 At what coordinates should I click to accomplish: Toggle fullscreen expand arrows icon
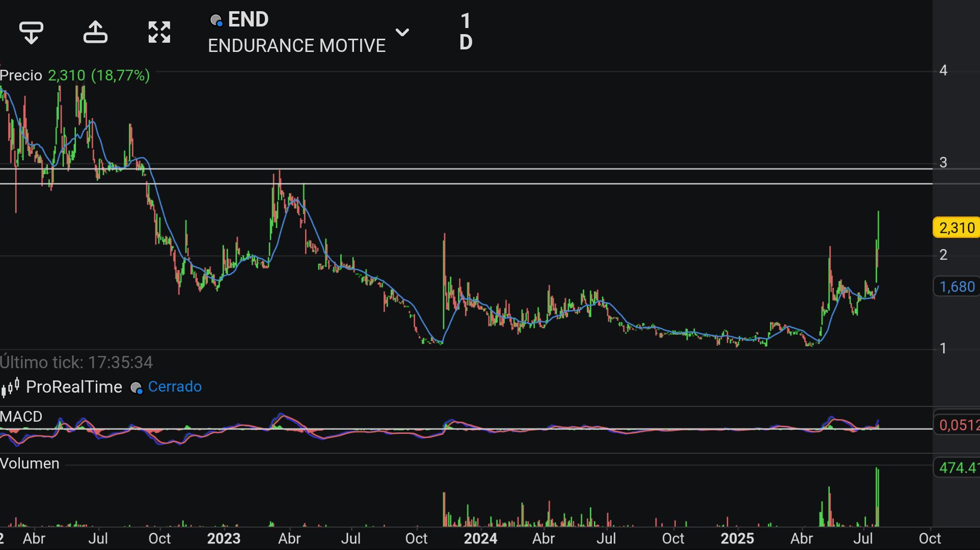pyautogui.click(x=159, y=33)
